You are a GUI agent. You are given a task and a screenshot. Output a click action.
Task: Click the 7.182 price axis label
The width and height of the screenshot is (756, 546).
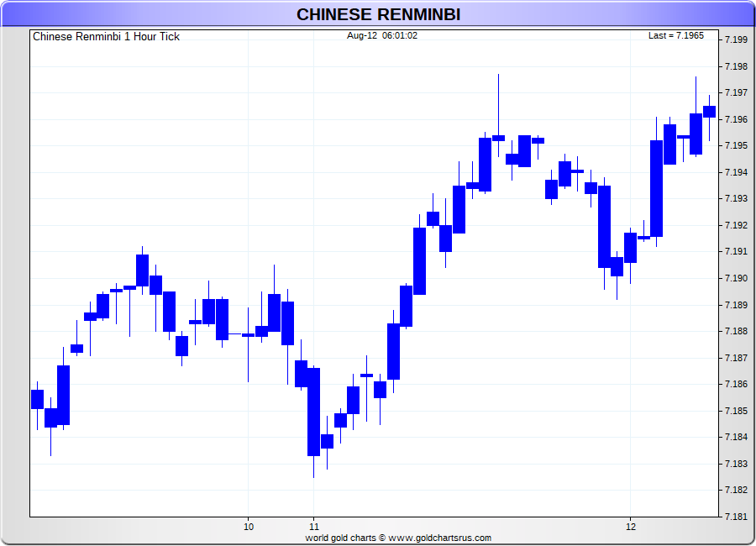click(736, 490)
